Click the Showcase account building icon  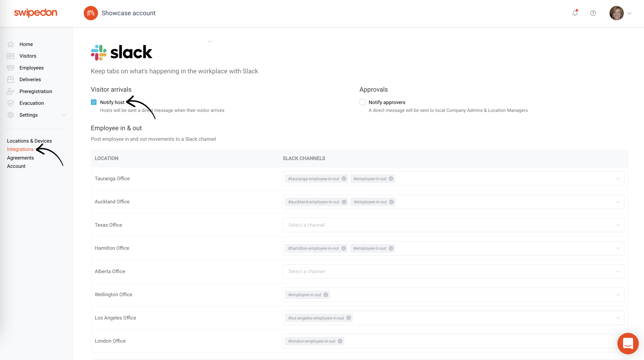tap(91, 13)
